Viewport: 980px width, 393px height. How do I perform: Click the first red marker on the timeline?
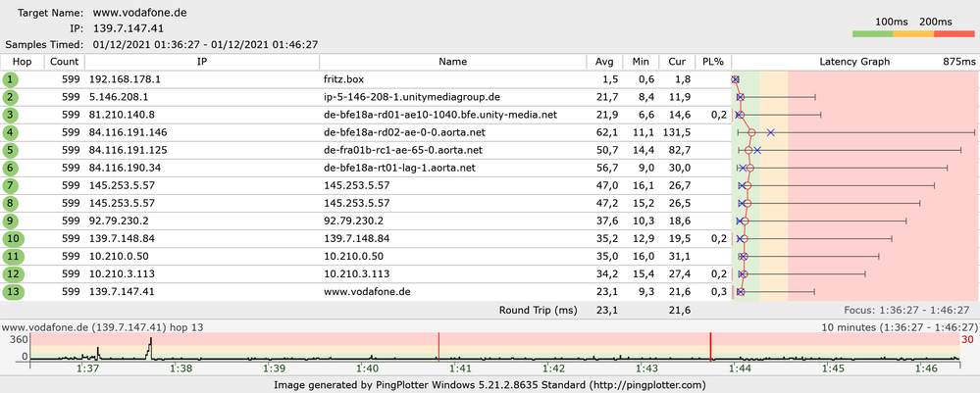click(438, 347)
